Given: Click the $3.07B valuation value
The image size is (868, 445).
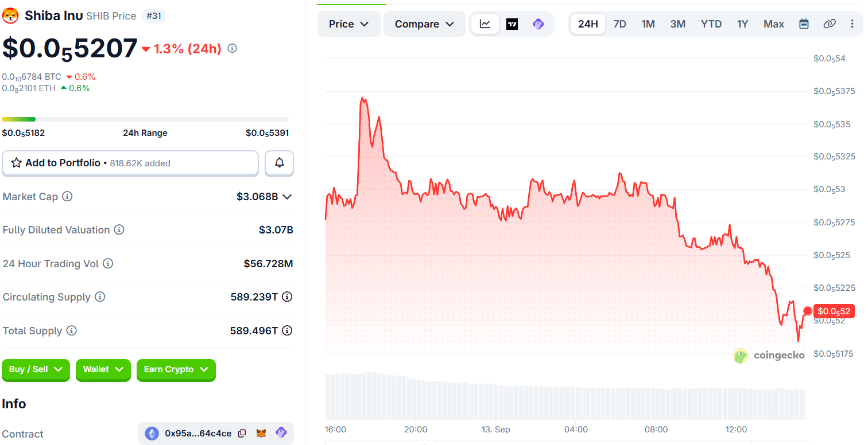Looking at the screenshot, I should point(276,230).
